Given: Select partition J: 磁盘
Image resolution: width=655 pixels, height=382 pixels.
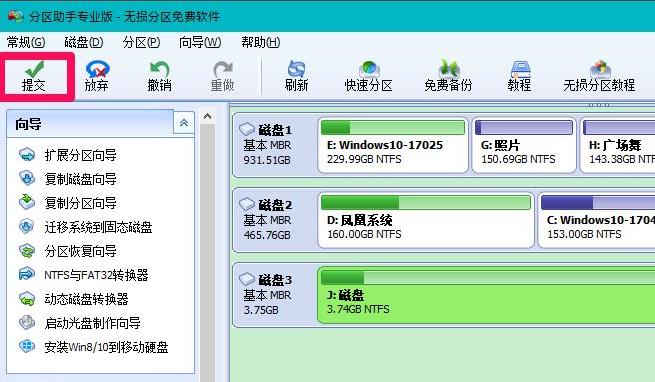Looking at the screenshot, I should click(x=486, y=295).
